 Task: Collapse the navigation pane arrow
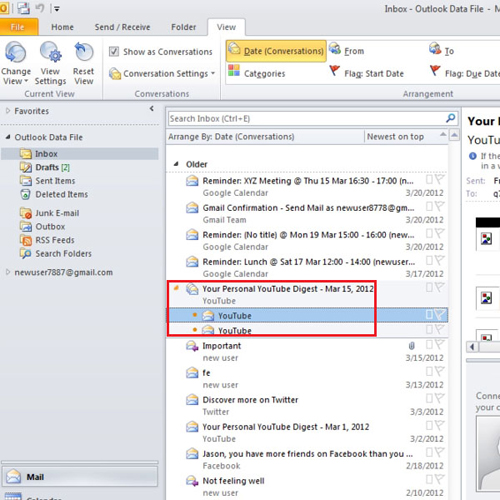[x=152, y=109]
